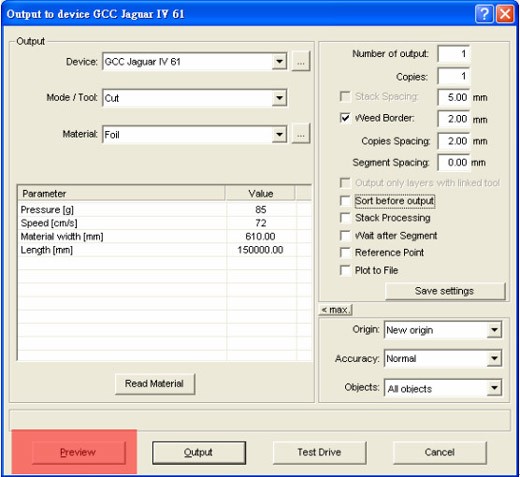Click the Parameter column header
This screenshot has height=477, width=520.
pyautogui.click(x=121, y=193)
